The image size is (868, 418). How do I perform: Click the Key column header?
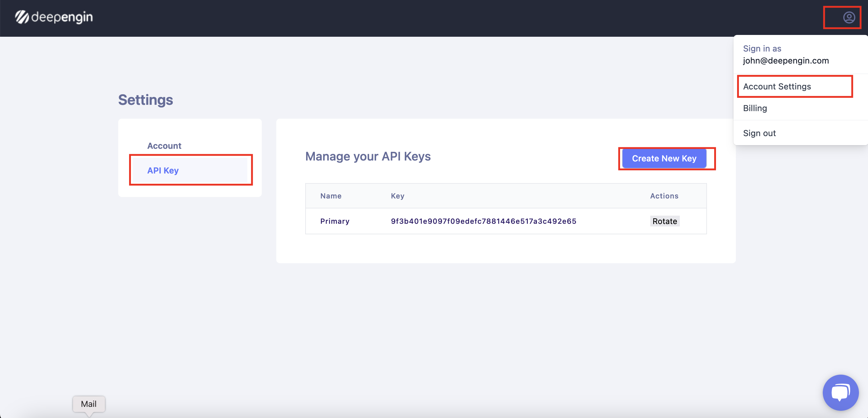tap(397, 196)
